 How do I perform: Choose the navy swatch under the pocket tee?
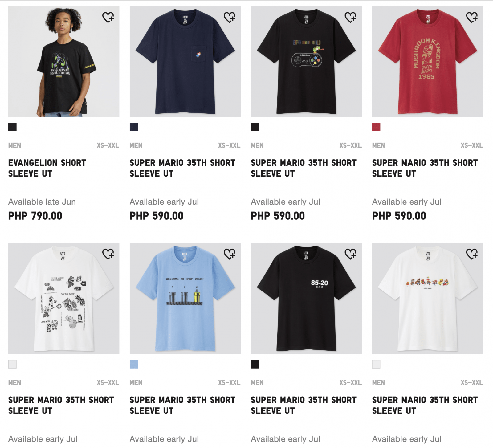pos(134,127)
